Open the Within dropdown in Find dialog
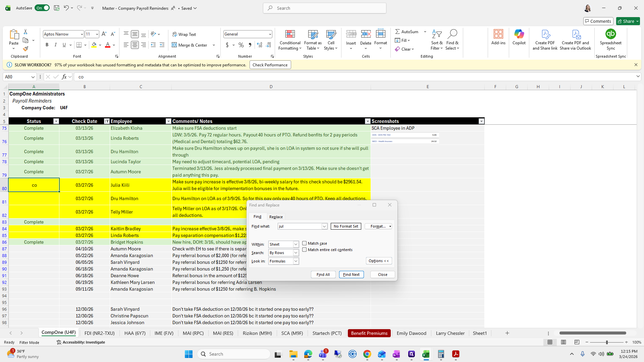 pyautogui.click(x=296, y=244)
